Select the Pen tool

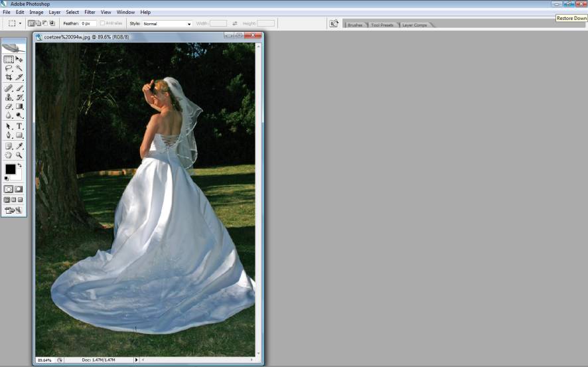pos(9,135)
